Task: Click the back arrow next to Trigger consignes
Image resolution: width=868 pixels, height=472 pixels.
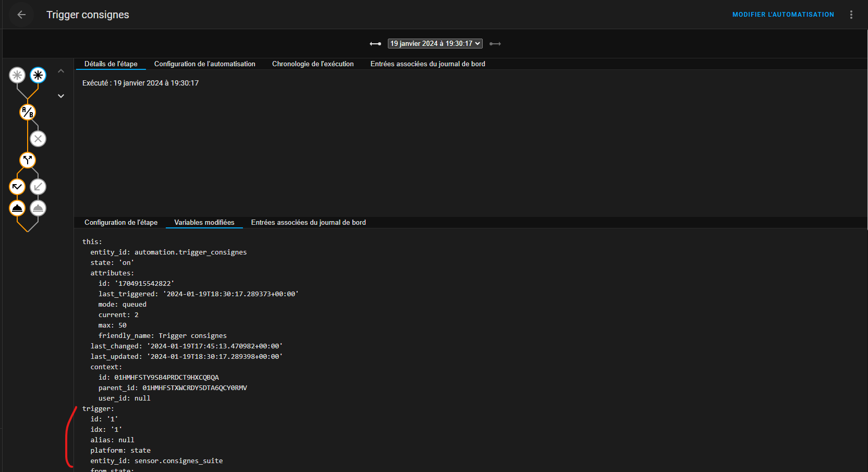Action: coord(21,14)
